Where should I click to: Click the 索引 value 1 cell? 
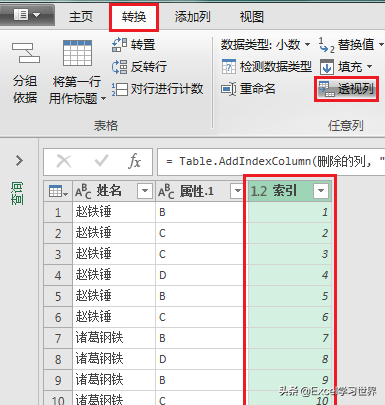(289, 212)
